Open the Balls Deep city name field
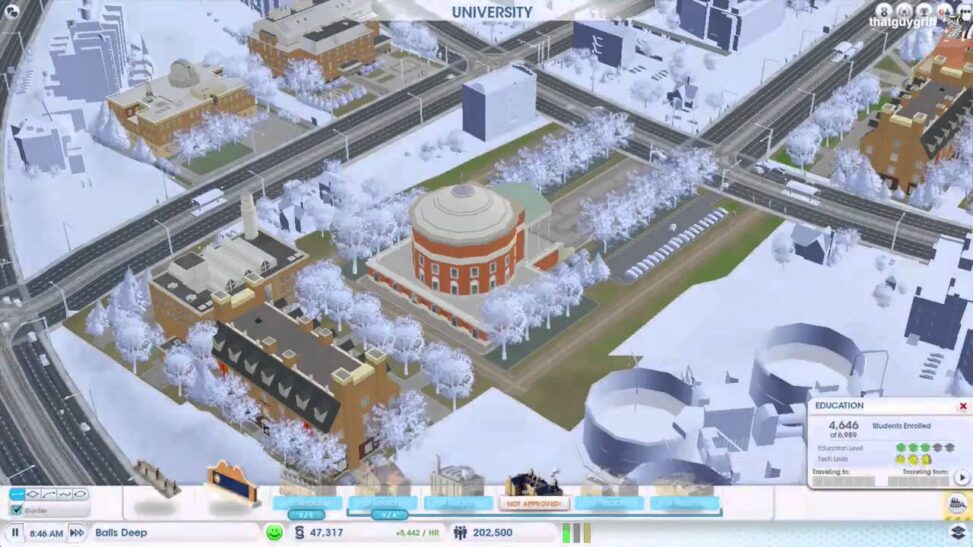Image resolution: width=973 pixels, height=547 pixels. (175, 533)
